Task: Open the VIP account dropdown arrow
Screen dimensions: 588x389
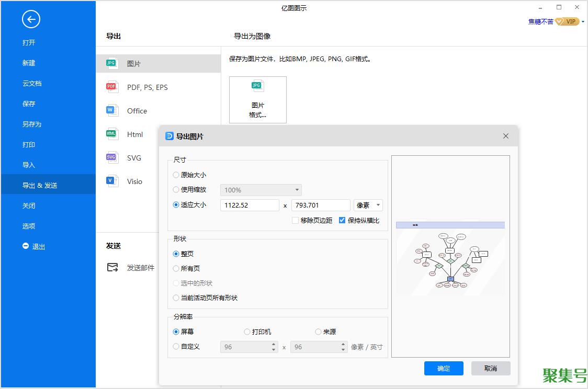Action: click(x=583, y=22)
